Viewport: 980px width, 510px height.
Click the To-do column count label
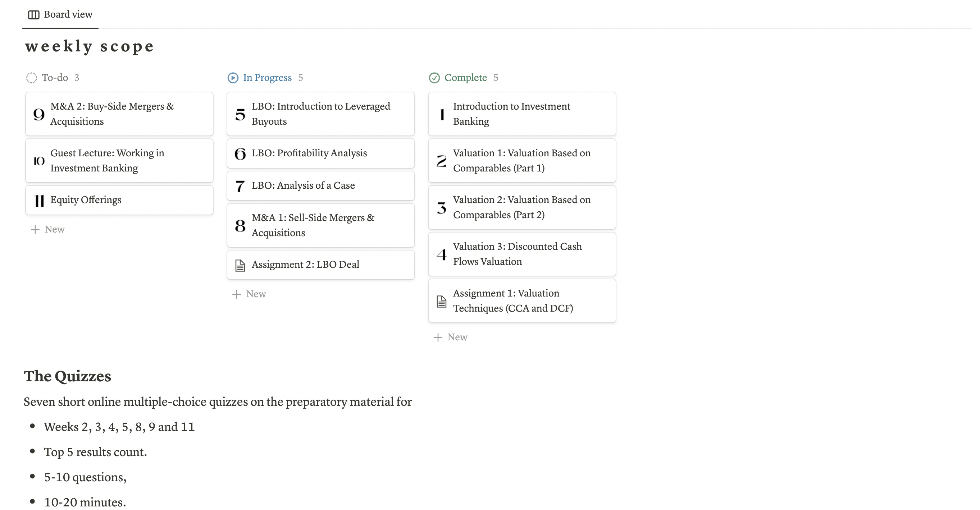[x=77, y=78]
